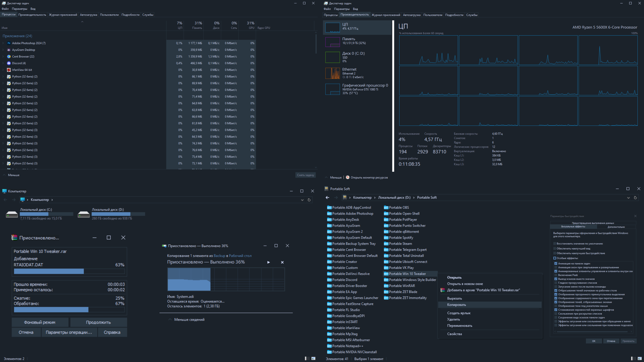644x362 pixels.
Task: Click OK in Параметры быстродействия dialog
Action: [x=594, y=341]
